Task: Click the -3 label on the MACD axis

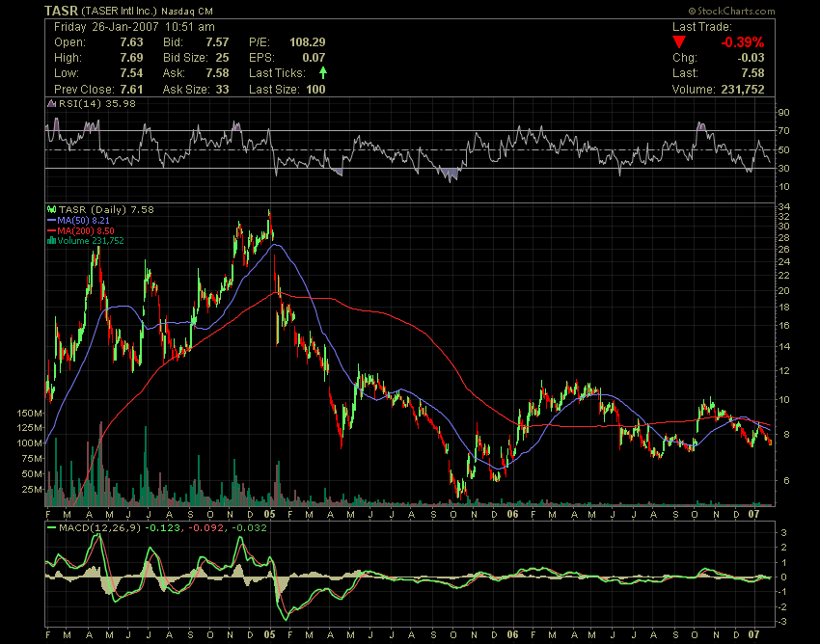Action: [x=781, y=622]
